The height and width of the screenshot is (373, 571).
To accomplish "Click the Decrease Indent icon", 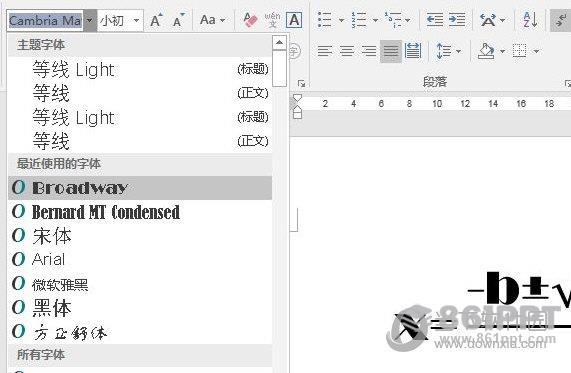I will tap(435, 20).
